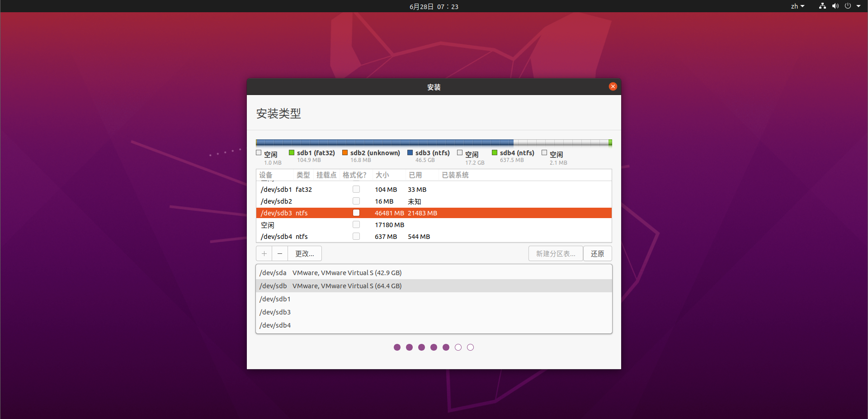Toggle format checkbox for /dev/sdb4
Viewport: 868px width, 419px height.
click(356, 237)
